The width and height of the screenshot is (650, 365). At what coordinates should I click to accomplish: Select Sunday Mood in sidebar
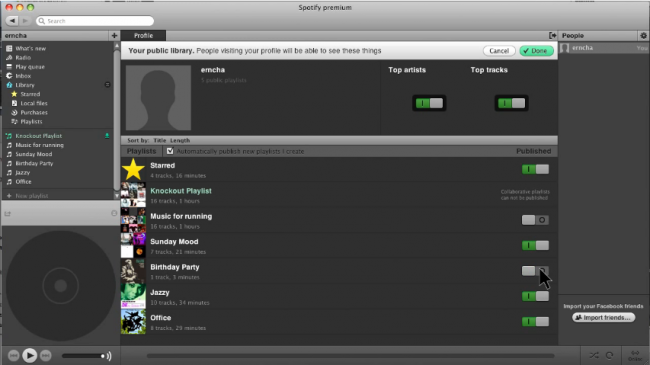34,154
